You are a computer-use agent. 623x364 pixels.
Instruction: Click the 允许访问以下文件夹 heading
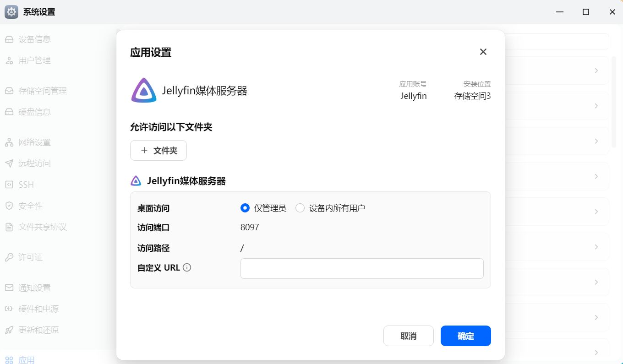pos(171,127)
